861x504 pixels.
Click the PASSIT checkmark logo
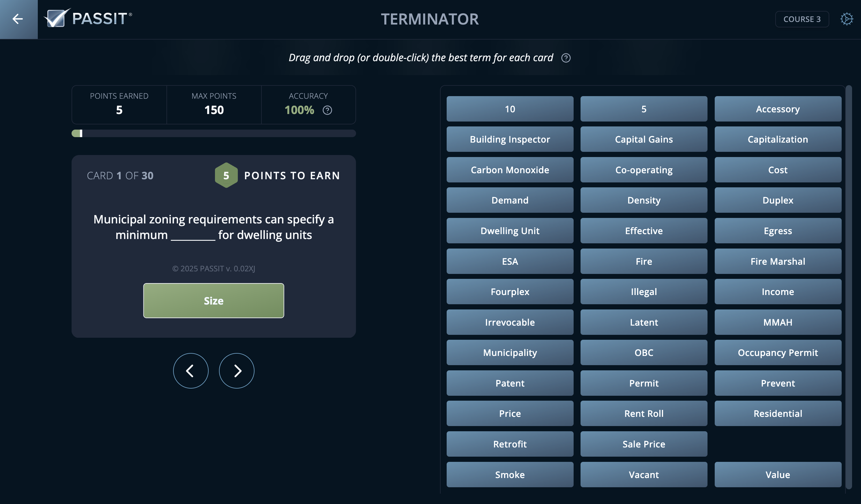pos(57,18)
